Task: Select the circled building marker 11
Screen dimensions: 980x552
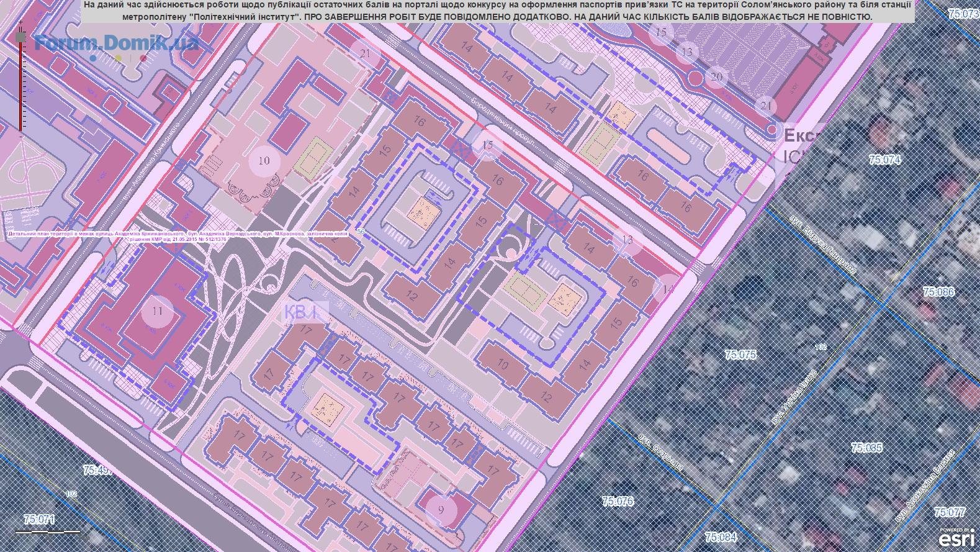Action: [x=157, y=311]
